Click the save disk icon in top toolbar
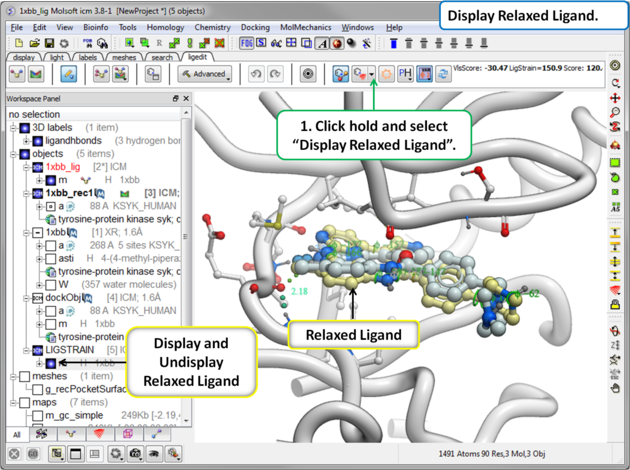The width and height of the screenshot is (630, 470). tap(49, 44)
